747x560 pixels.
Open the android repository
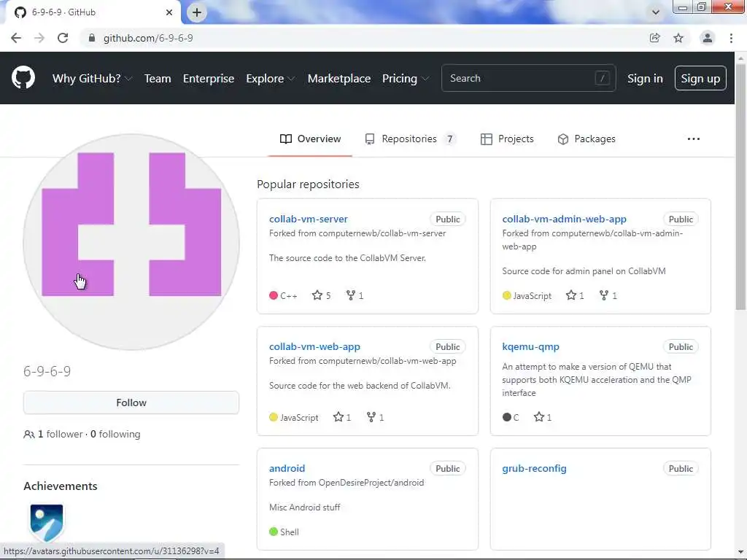click(287, 469)
